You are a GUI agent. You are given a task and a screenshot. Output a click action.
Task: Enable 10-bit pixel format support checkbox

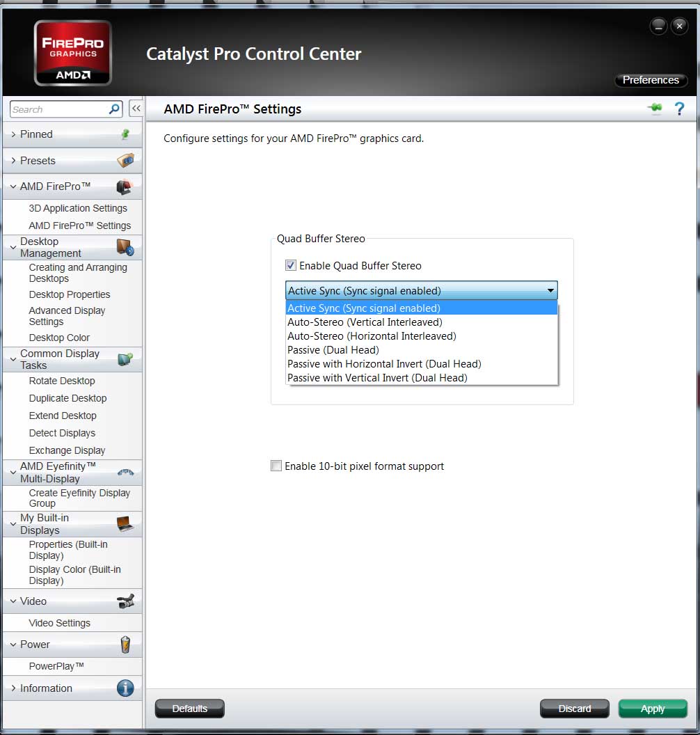[x=276, y=466]
